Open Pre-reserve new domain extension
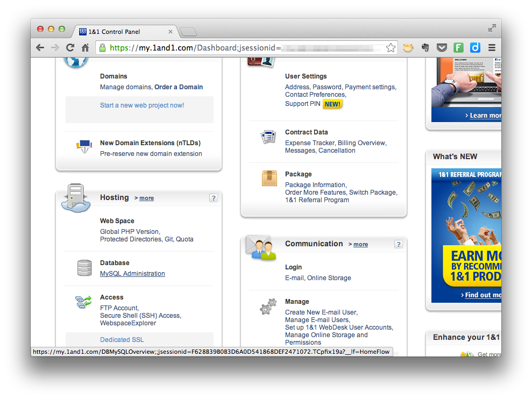This screenshot has width=532, height=399. point(151,154)
